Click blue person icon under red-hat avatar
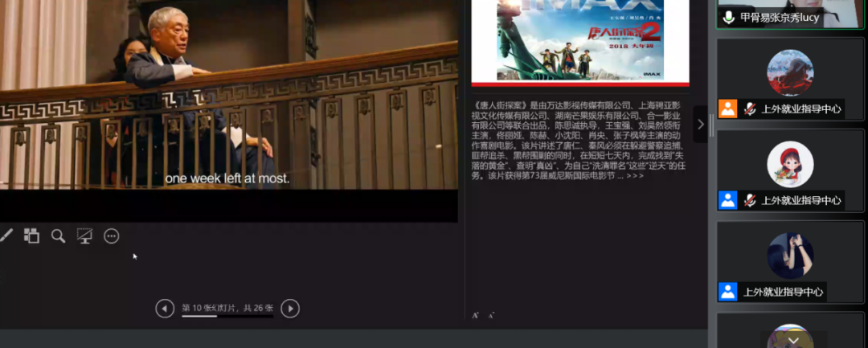The height and width of the screenshot is (348, 868). [727, 200]
